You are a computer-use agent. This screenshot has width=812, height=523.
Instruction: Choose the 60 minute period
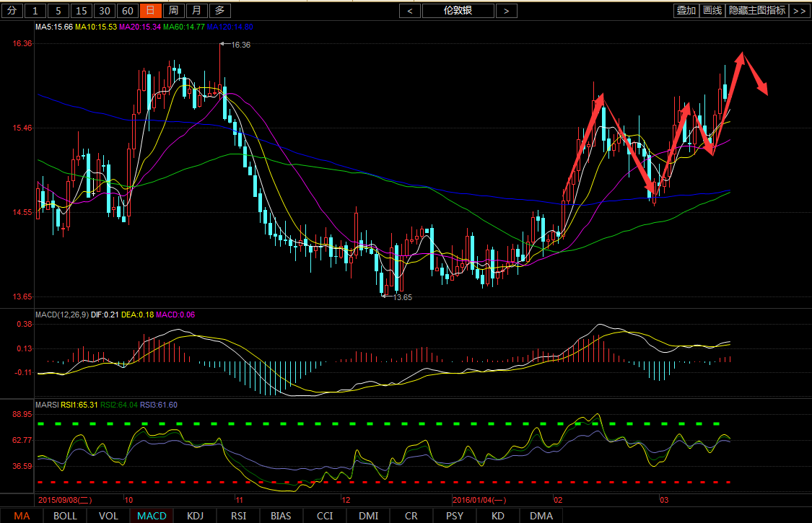(127, 10)
